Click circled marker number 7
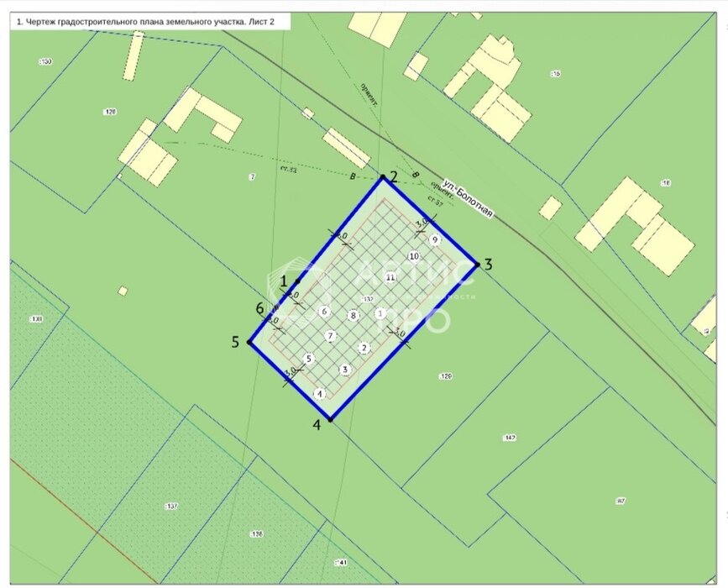This screenshot has width=728, height=588. [x=331, y=336]
